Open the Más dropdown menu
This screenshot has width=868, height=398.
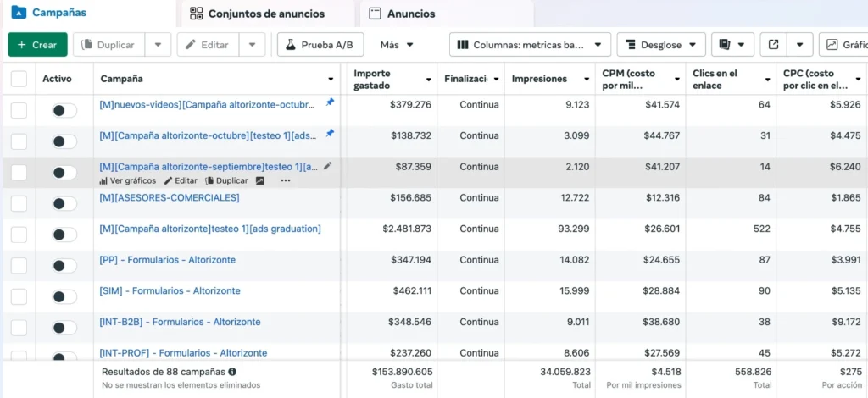click(397, 45)
